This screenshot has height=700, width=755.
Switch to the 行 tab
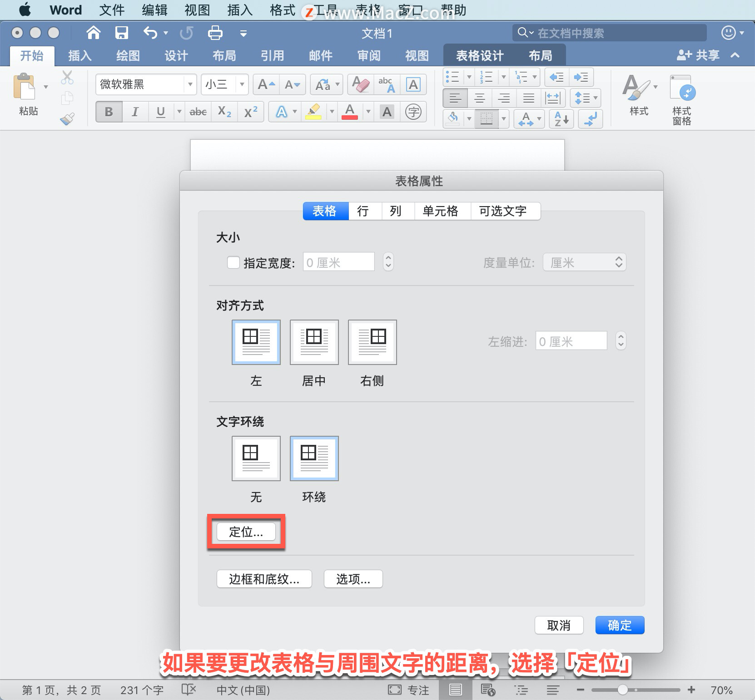(365, 211)
